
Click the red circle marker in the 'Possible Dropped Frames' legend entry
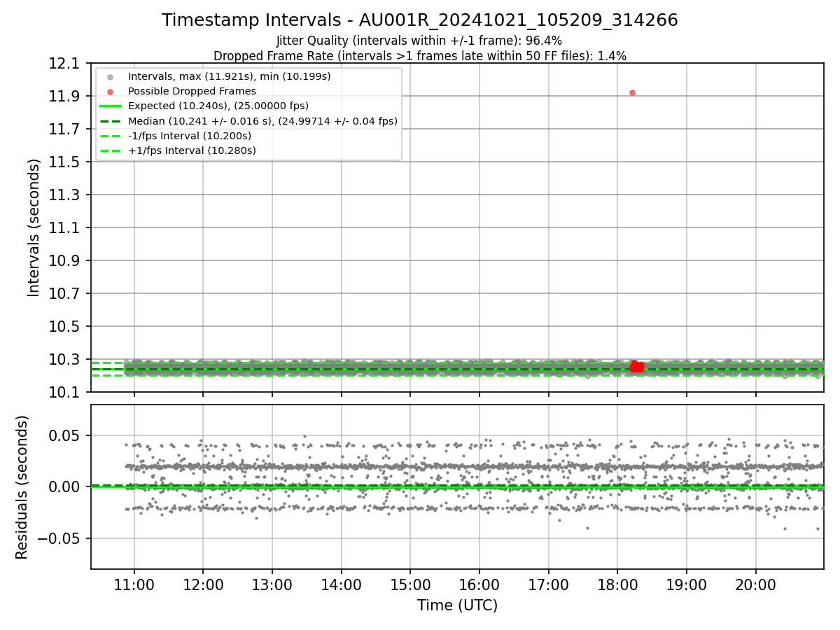point(110,92)
